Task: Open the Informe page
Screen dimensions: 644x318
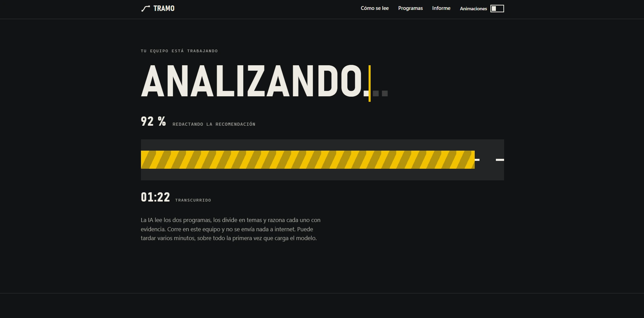Action: click(441, 8)
